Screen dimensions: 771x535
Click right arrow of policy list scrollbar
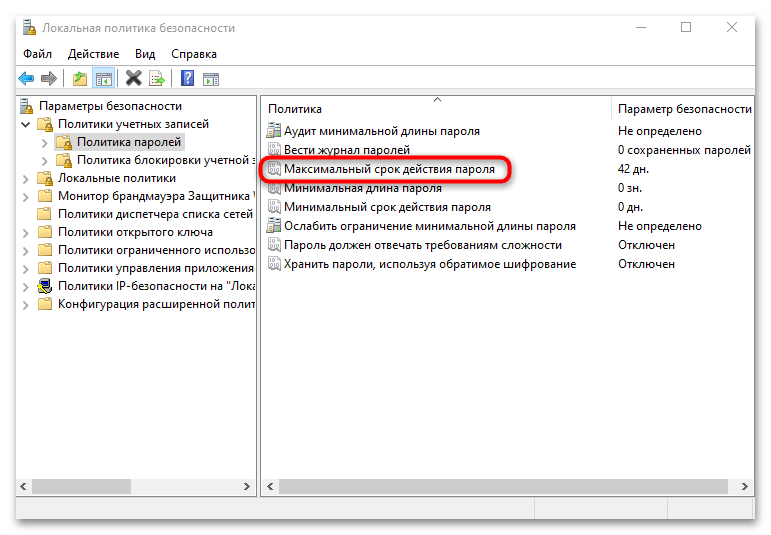coord(744,486)
